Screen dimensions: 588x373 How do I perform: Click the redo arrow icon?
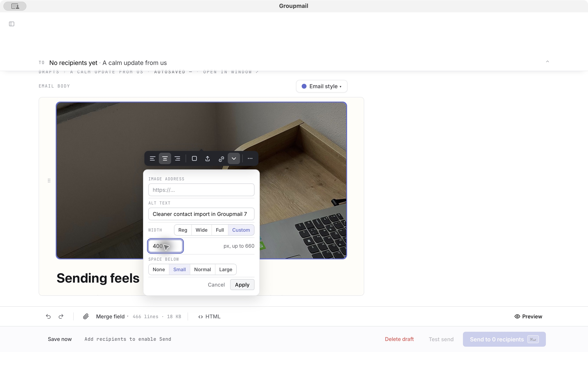tap(61, 316)
